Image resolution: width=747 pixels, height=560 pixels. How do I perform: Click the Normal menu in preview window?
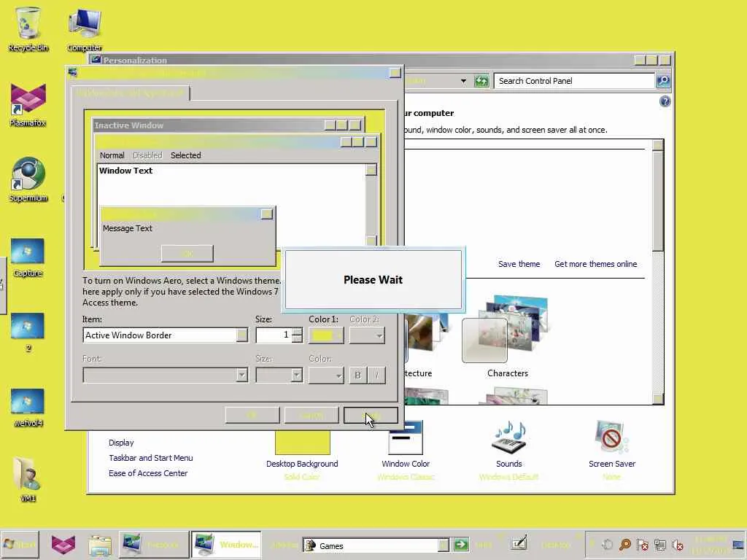[112, 155]
